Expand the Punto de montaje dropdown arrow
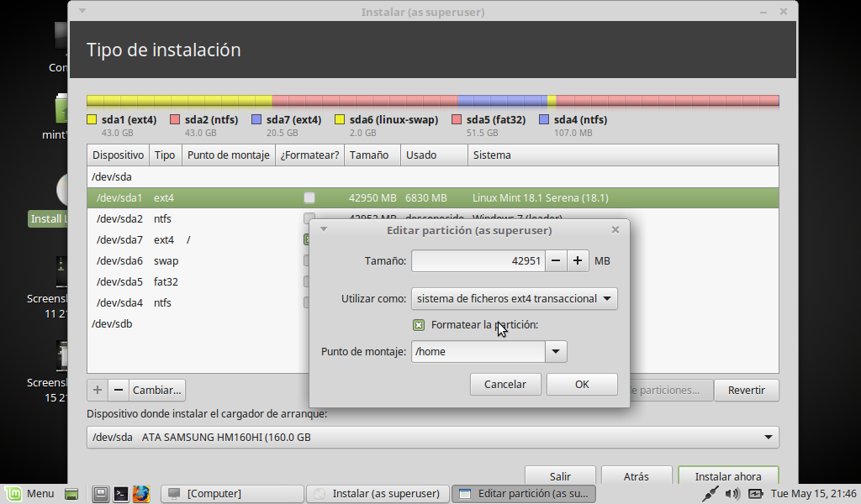The height and width of the screenshot is (504, 861). 556,352
